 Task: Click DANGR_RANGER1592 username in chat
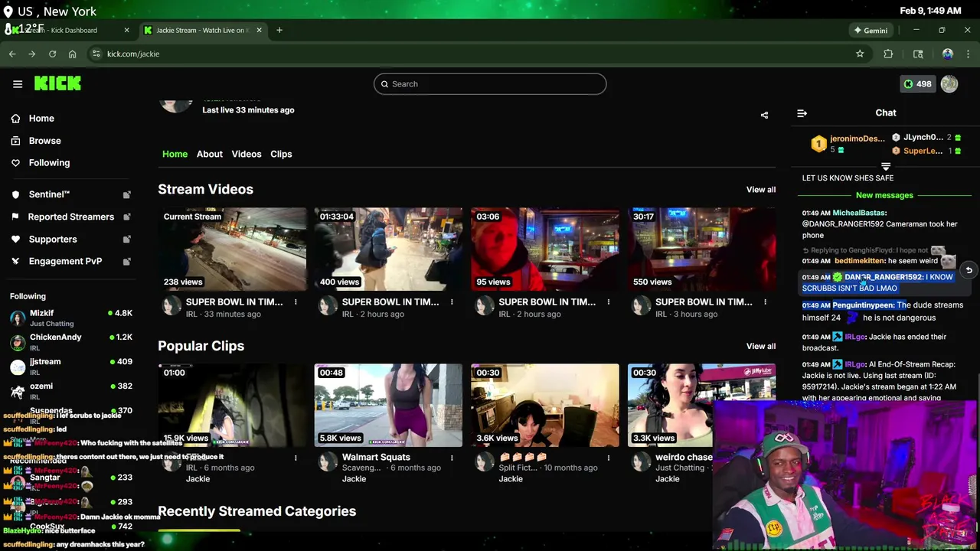884,277
